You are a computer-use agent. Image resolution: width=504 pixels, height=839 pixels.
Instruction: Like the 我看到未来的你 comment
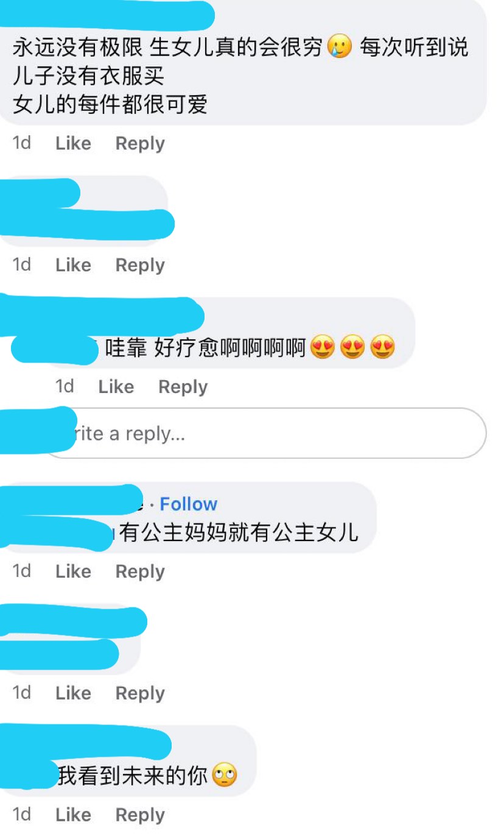click(73, 815)
